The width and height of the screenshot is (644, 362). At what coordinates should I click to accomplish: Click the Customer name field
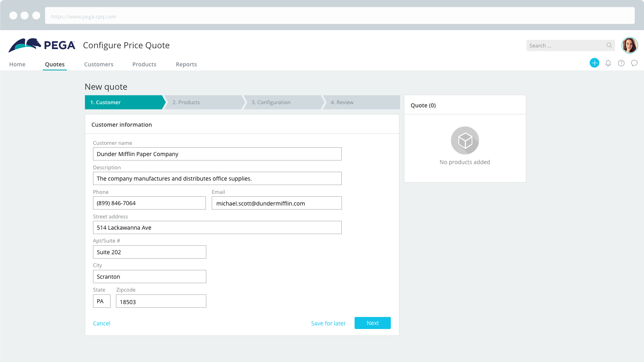point(217,154)
